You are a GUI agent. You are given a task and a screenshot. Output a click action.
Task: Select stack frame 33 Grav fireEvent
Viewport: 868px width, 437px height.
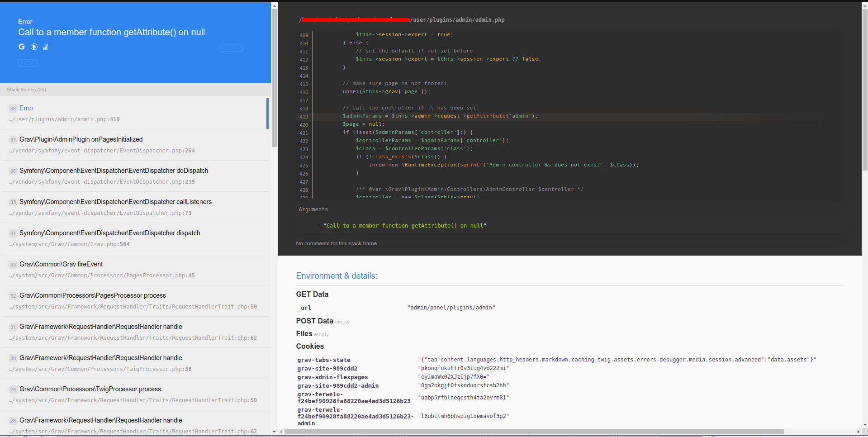[x=134, y=270]
